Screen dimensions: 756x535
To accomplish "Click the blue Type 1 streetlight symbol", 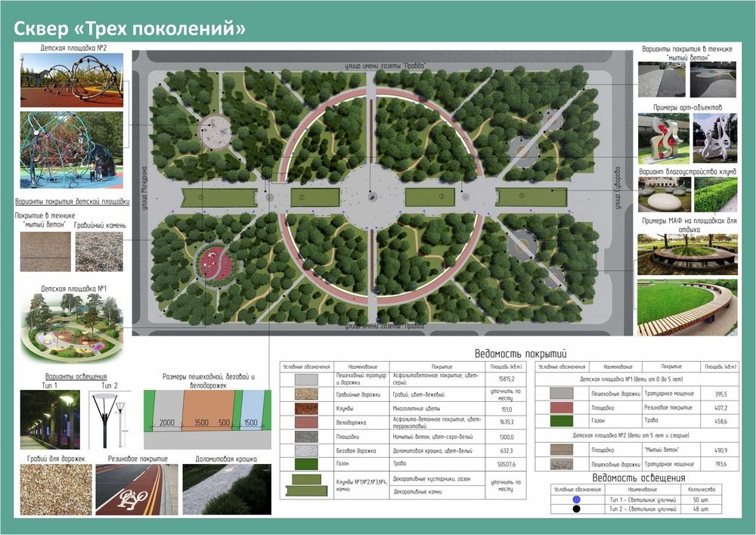I will (577, 500).
